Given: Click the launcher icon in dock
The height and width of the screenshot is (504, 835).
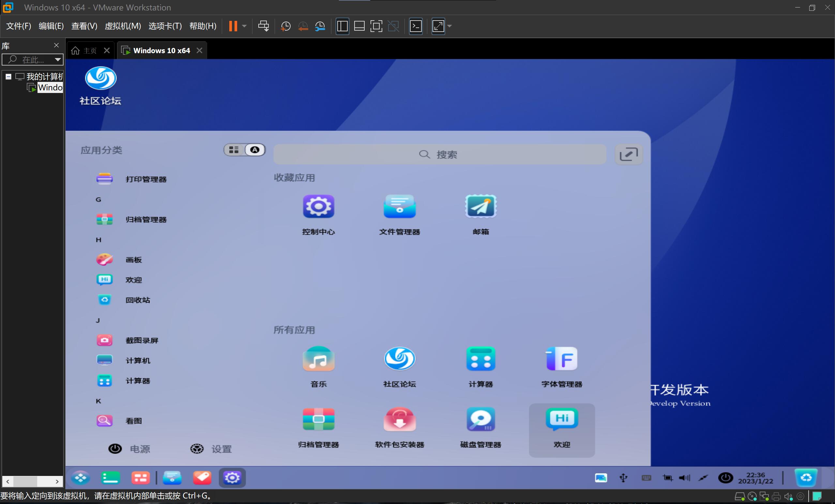Looking at the screenshot, I should 81,478.
